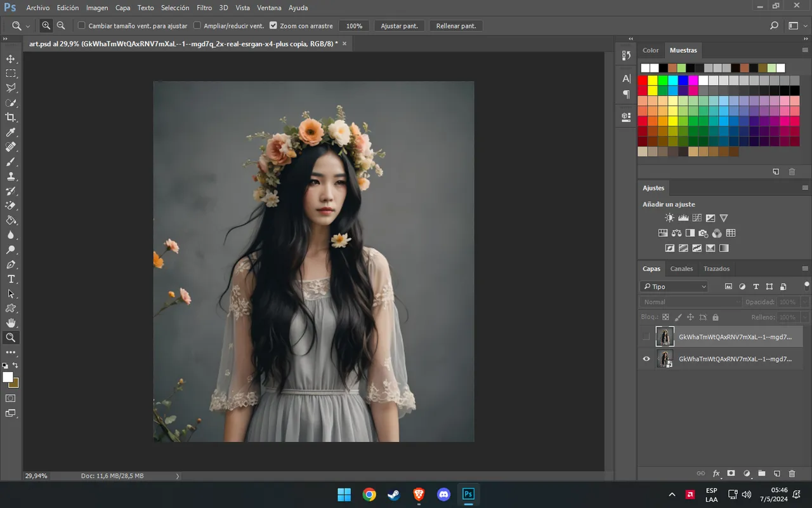
Task: Enable 'Cambiar tamaño vent. para ajustar' checkbox
Action: click(81, 25)
